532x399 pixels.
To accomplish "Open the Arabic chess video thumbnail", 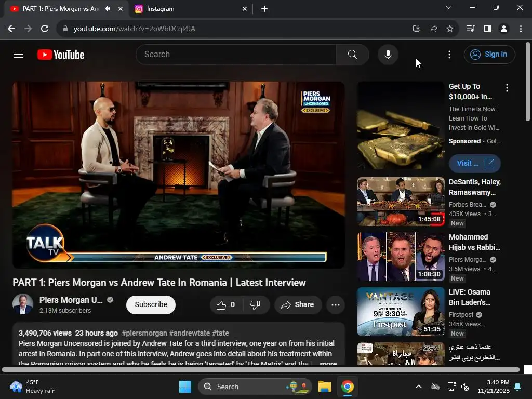I will [x=401, y=353].
